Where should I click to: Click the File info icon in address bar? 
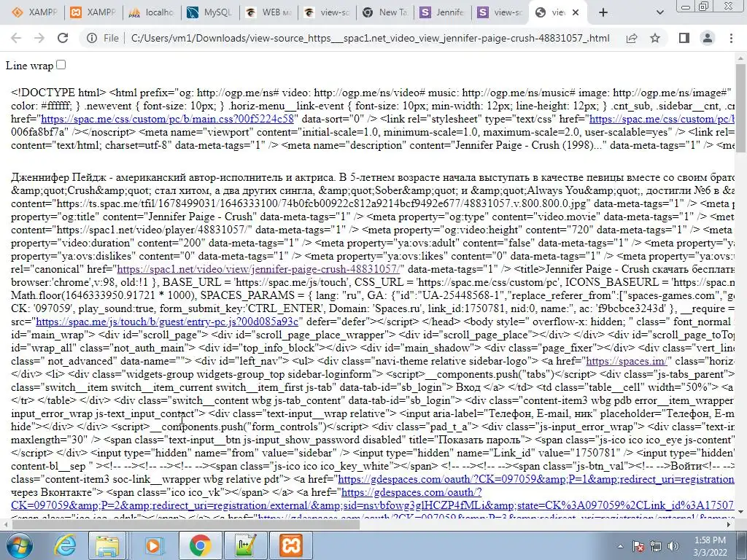coord(92,38)
